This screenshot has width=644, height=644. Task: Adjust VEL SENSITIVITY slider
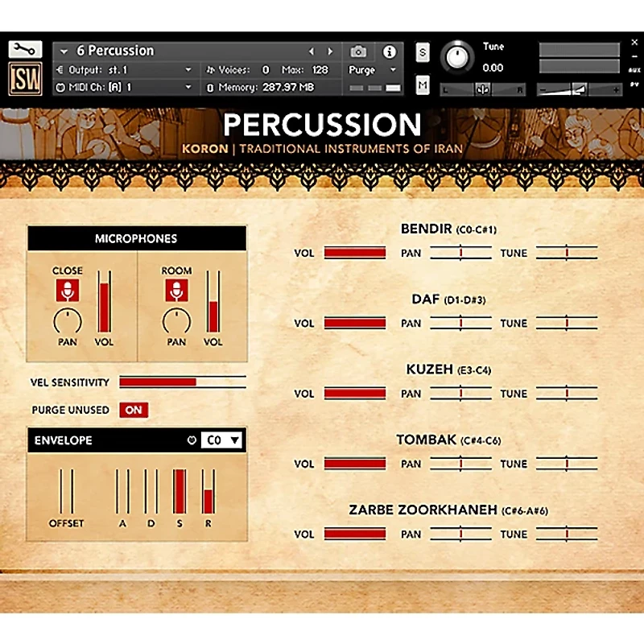pyautogui.click(x=183, y=382)
